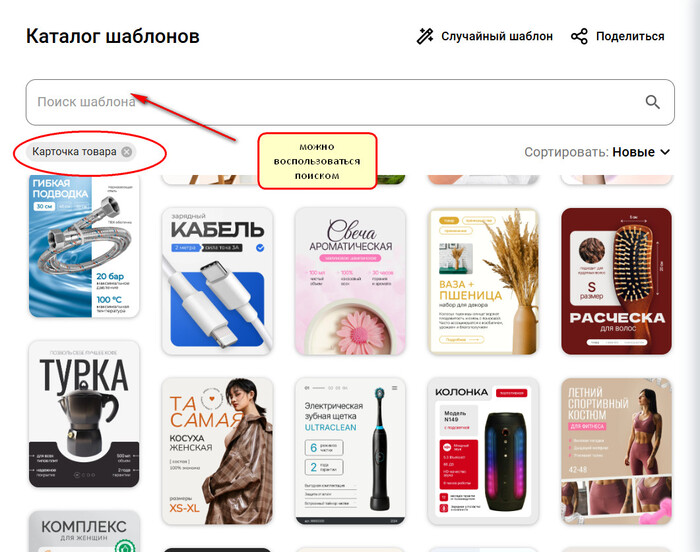
Task: Open the Летний спортивный костюм template
Action: [x=617, y=451]
